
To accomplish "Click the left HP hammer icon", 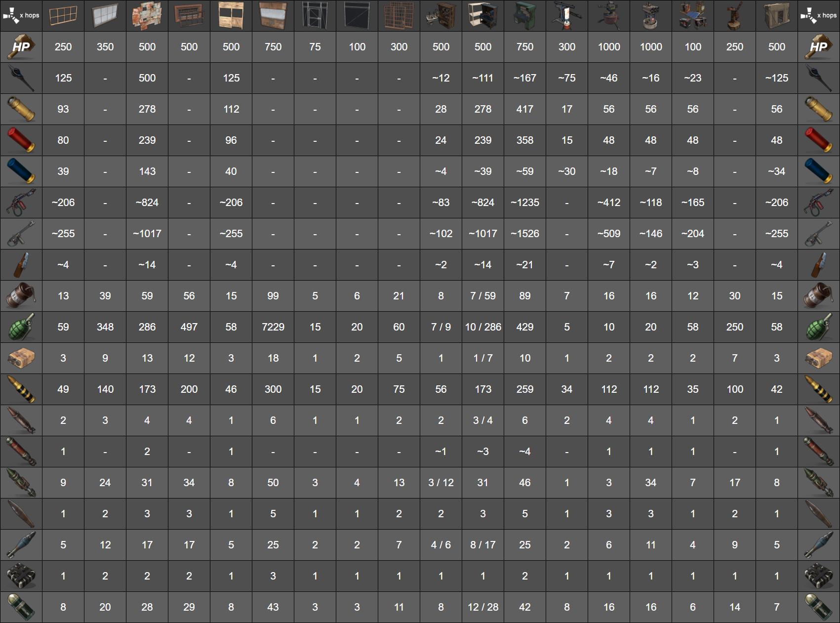I will pyautogui.click(x=21, y=47).
